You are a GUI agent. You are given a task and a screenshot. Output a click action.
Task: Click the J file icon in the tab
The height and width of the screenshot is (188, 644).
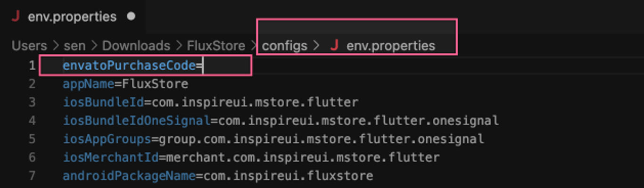coord(16,17)
